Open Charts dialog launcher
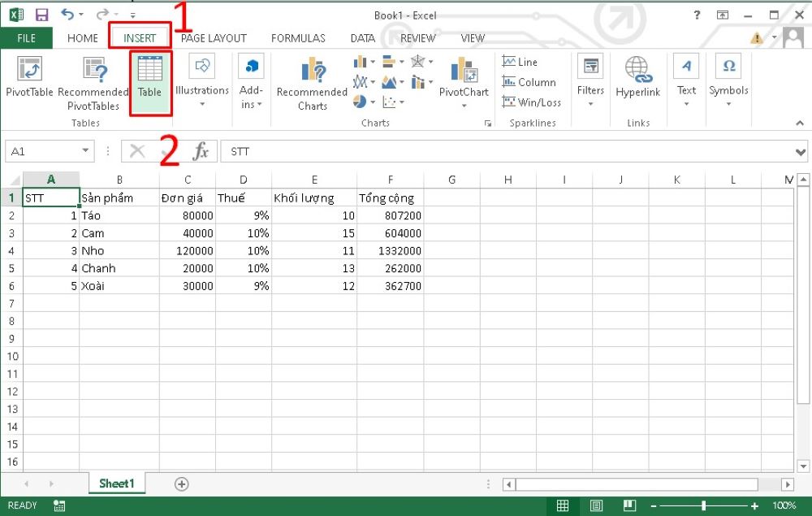The height and width of the screenshot is (516, 812). pyautogui.click(x=487, y=124)
